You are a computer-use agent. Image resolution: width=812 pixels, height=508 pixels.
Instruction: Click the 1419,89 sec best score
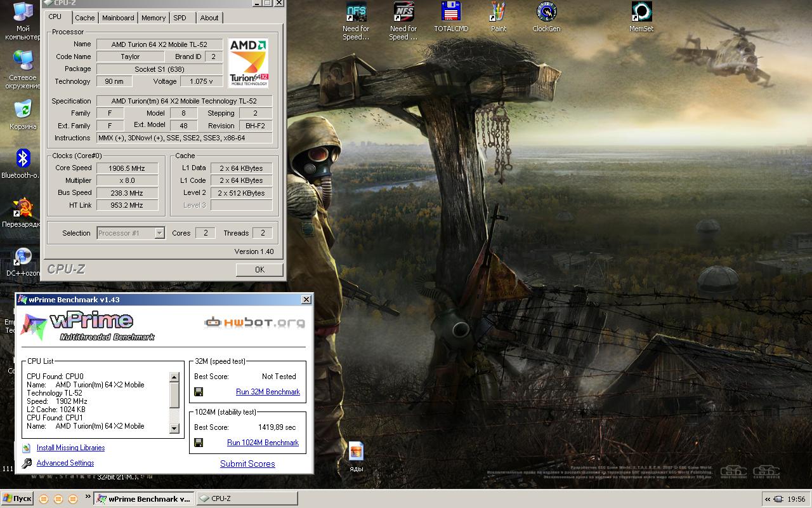tap(277, 427)
